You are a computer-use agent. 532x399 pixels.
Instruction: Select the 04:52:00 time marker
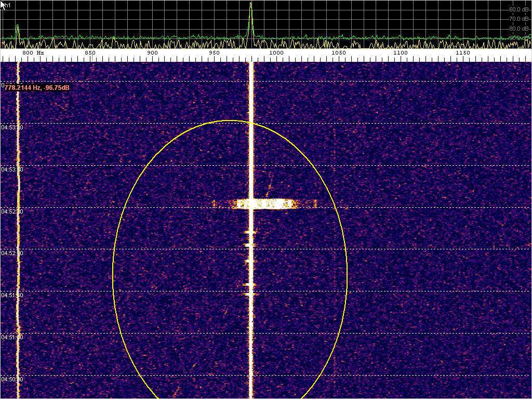click(12, 254)
